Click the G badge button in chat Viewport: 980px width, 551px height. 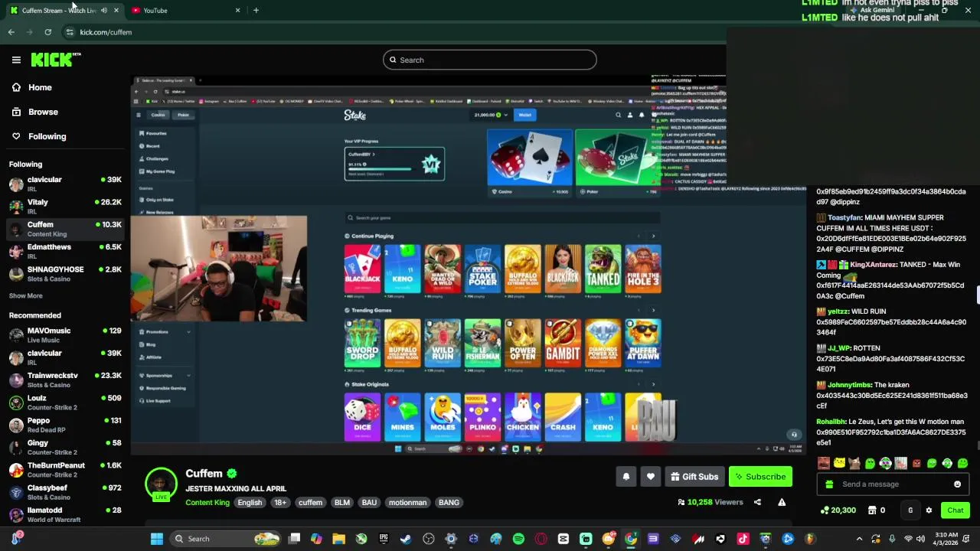910,510
